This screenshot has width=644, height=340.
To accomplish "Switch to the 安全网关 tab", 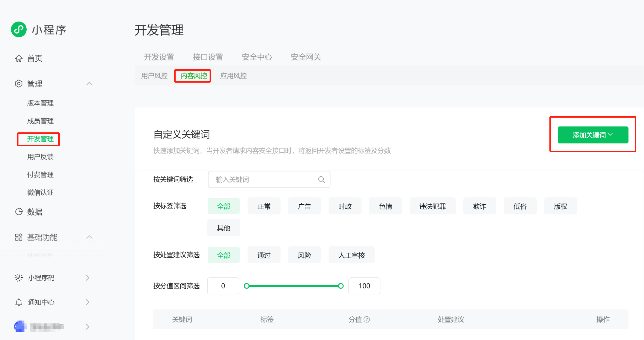I will 306,57.
